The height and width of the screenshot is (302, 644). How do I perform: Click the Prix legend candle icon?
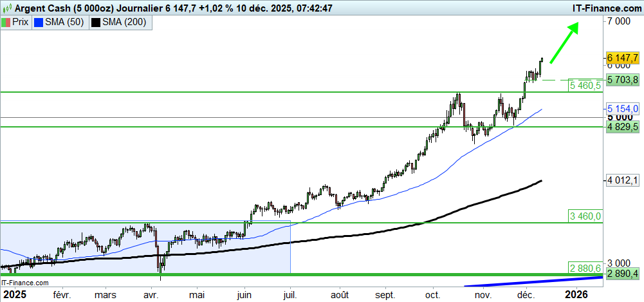pos(6,23)
